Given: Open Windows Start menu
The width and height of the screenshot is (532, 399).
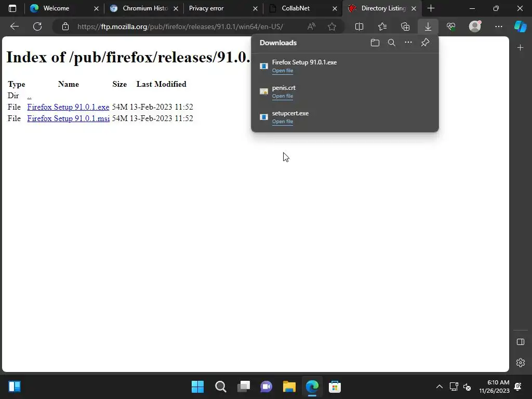Looking at the screenshot, I should (x=197, y=387).
